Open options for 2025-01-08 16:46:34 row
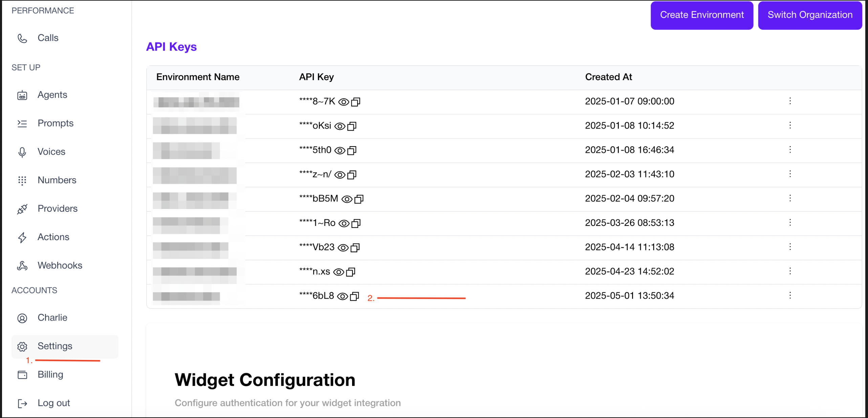 coord(790,150)
